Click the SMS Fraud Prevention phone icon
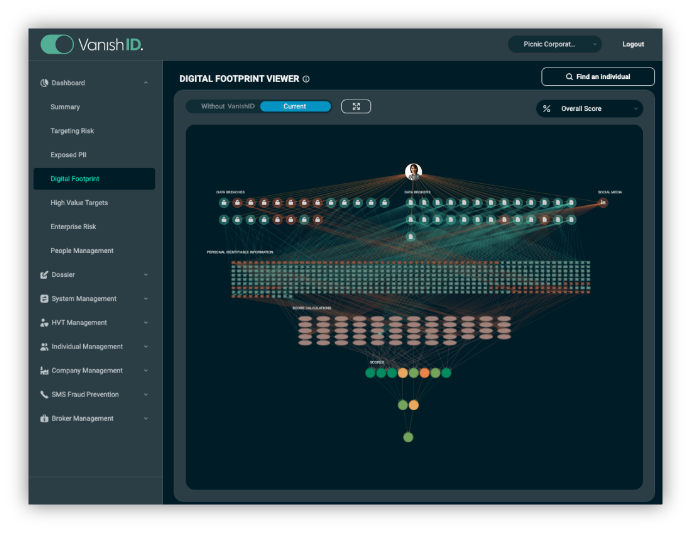Screen dimensions: 691x533 click(x=44, y=395)
